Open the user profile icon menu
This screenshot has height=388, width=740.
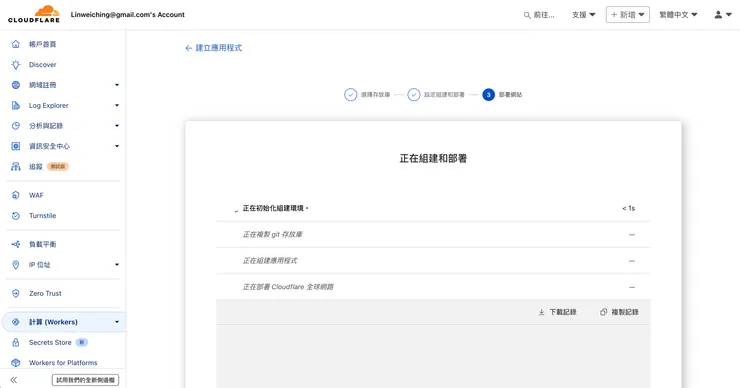723,15
